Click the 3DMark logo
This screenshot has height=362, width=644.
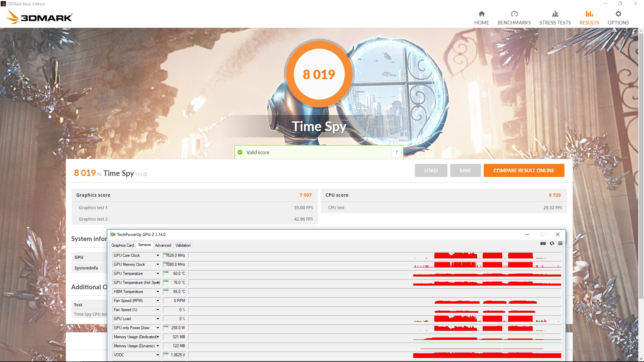point(39,17)
